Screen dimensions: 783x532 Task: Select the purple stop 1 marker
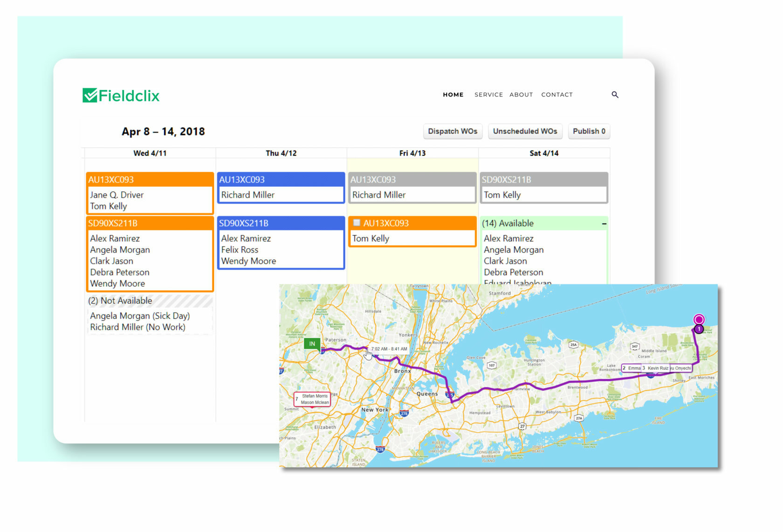699,329
